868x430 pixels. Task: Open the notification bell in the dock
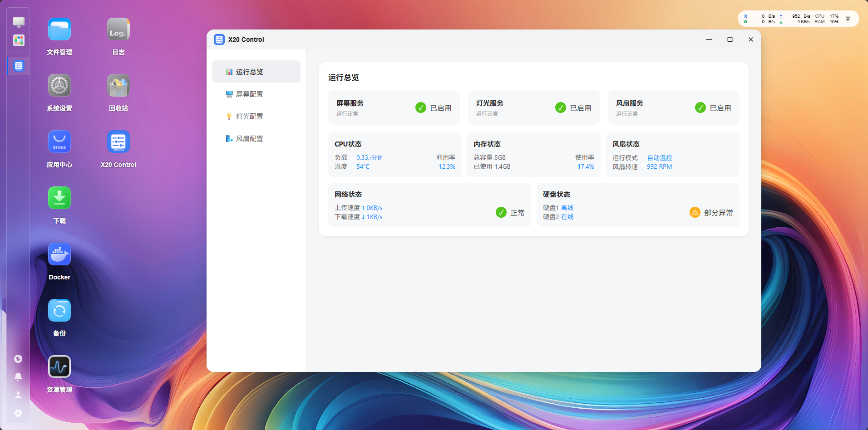coord(18,376)
